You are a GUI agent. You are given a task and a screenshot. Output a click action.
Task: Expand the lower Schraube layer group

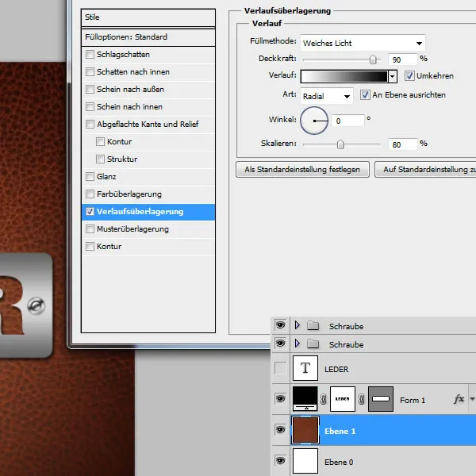(x=297, y=345)
